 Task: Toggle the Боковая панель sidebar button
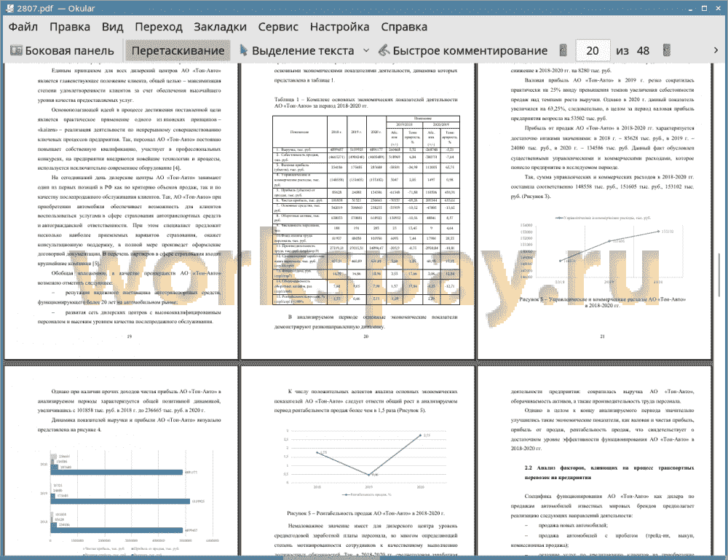(62, 51)
